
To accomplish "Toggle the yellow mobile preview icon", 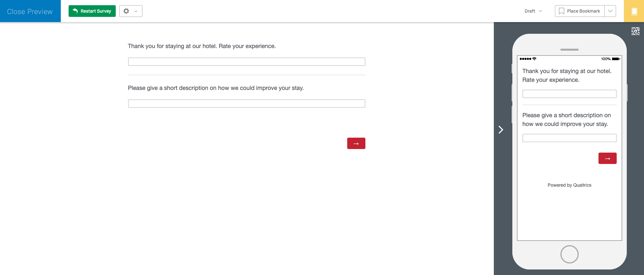I will pyautogui.click(x=634, y=11).
